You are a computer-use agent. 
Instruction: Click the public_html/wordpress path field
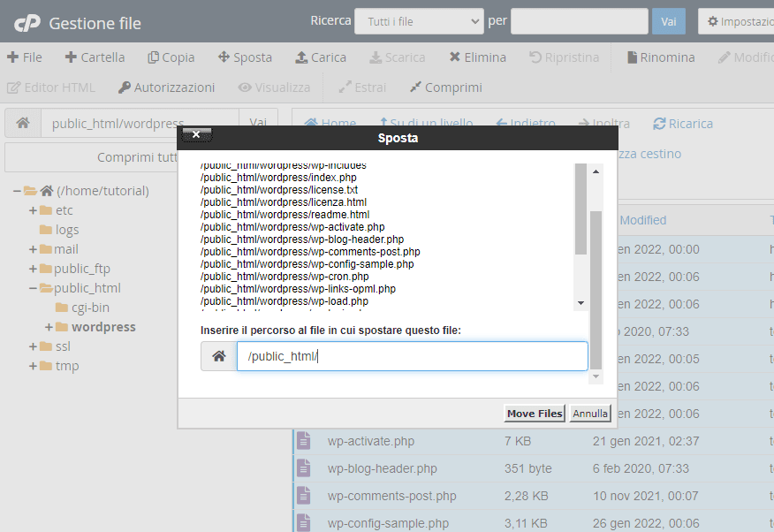[140, 123]
